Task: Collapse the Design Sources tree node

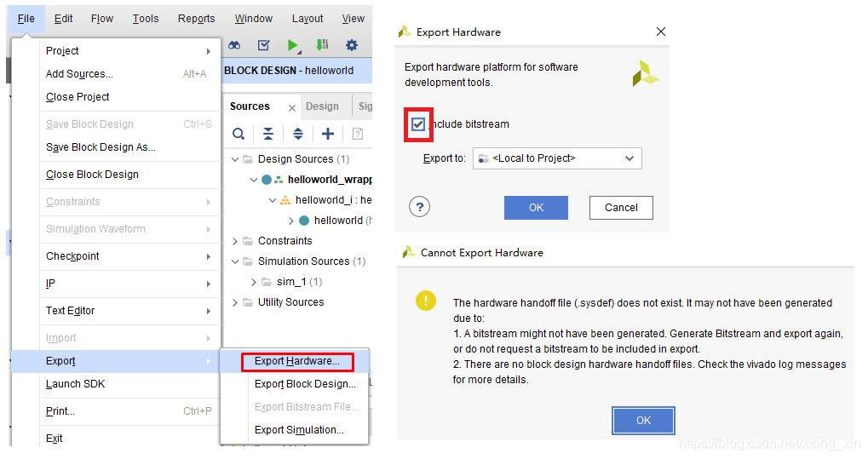Action: pyautogui.click(x=235, y=159)
